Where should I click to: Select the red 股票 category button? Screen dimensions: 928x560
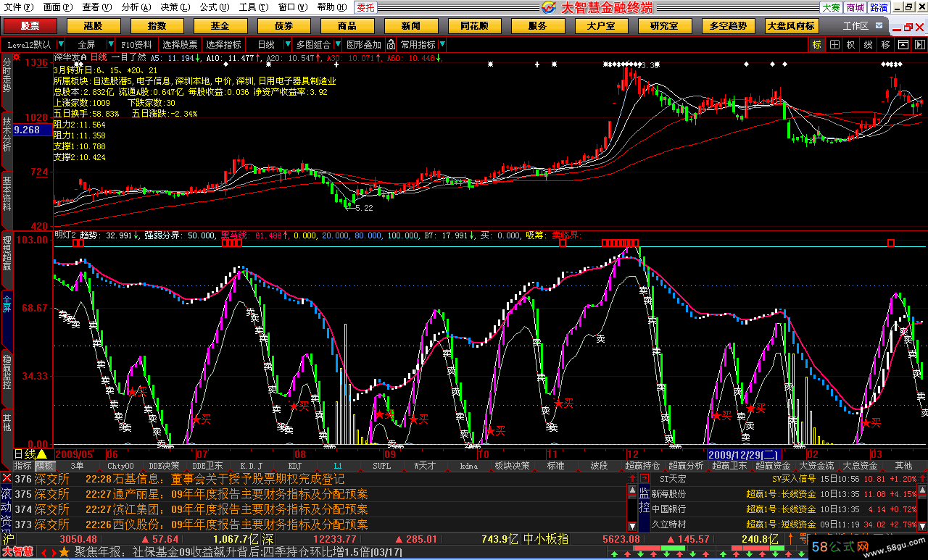point(30,25)
